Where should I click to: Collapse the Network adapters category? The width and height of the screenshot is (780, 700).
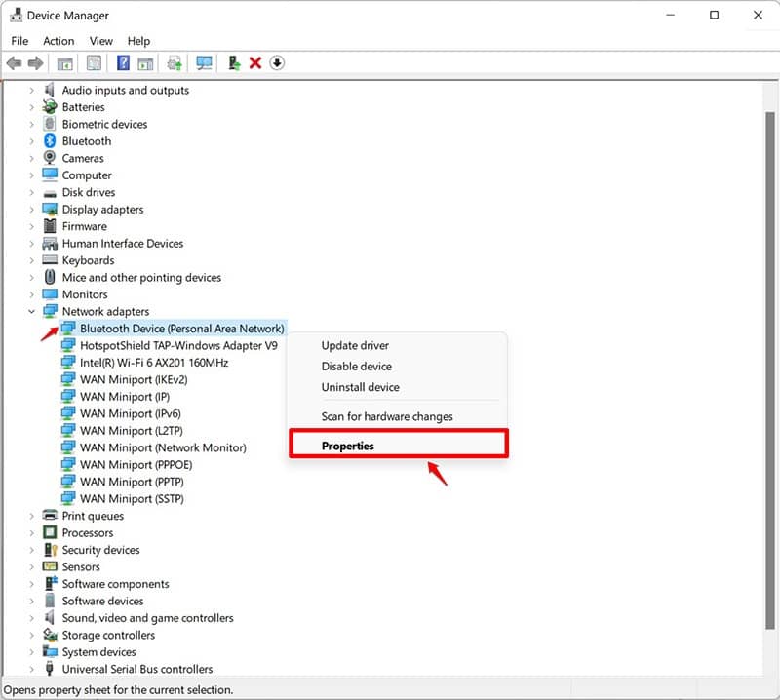(x=31, y=311)
